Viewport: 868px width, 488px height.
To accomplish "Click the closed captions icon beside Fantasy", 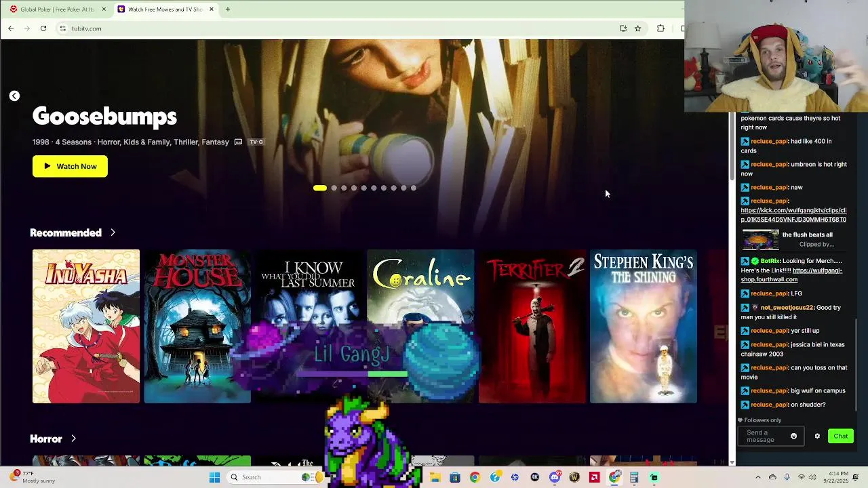I will pos(238,142).
